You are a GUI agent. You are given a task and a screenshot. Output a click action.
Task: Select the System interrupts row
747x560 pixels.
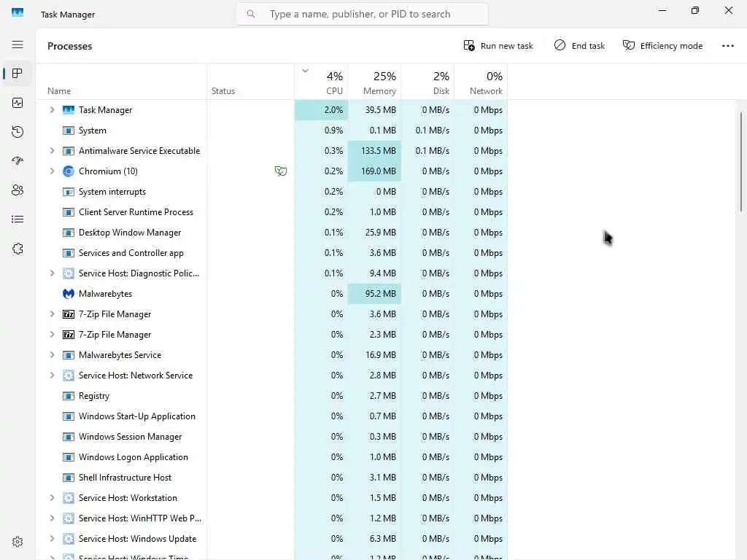pyautogui.click(x=271, y=192)
